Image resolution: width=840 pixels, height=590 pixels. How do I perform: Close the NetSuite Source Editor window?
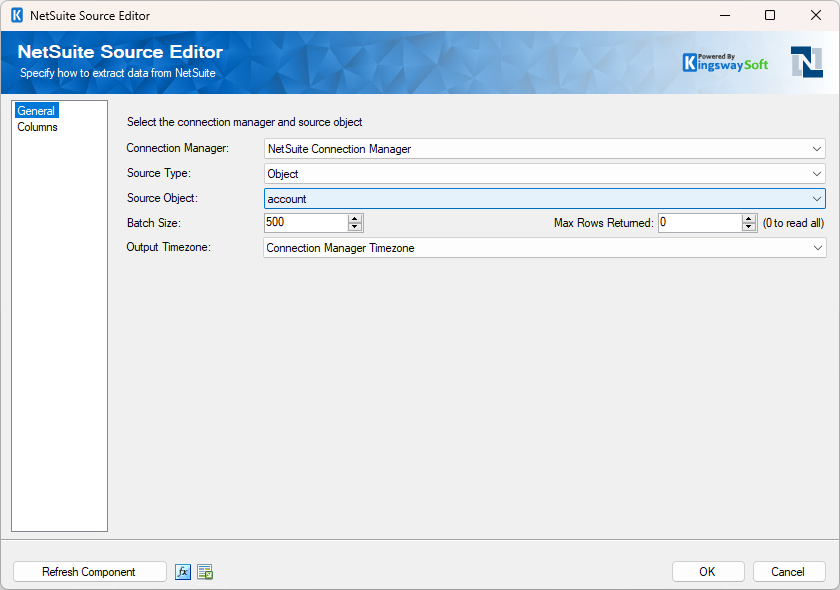(816, 15)
